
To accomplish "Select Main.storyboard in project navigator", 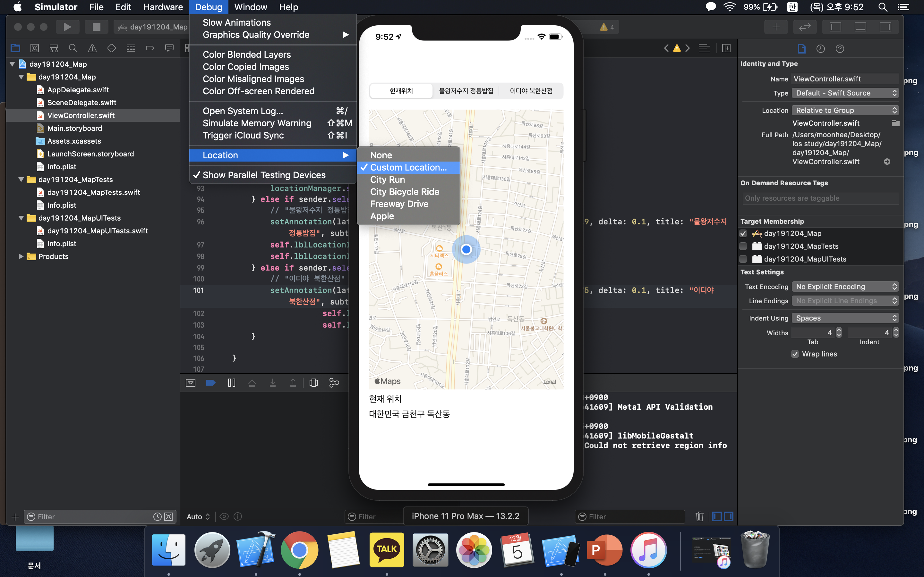I will pos(74,128).
